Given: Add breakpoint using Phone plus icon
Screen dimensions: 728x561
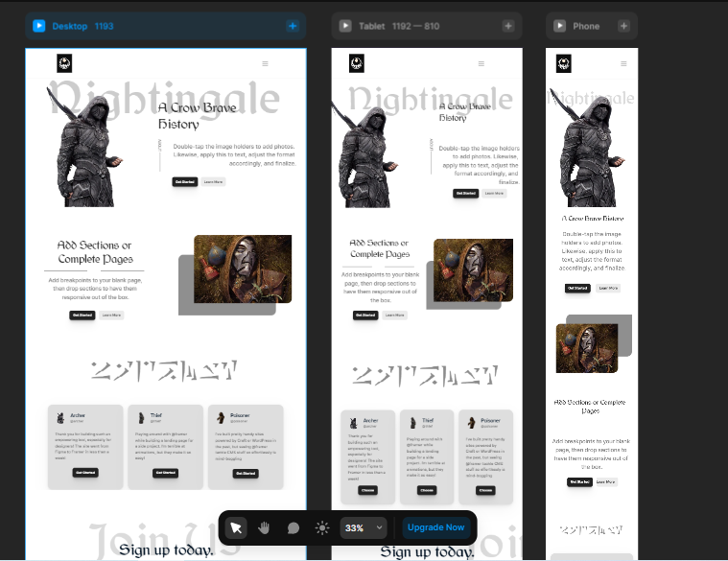Looking at the screenshot, I should pos(624,26).
